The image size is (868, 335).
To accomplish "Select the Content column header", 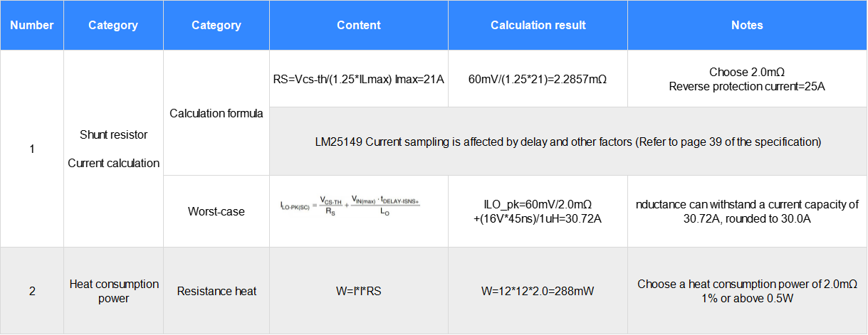I will (x=359, y=25).
